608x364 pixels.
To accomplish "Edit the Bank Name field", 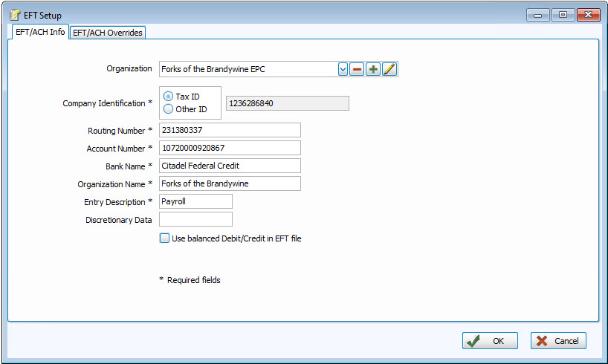I will pos(230,166).
